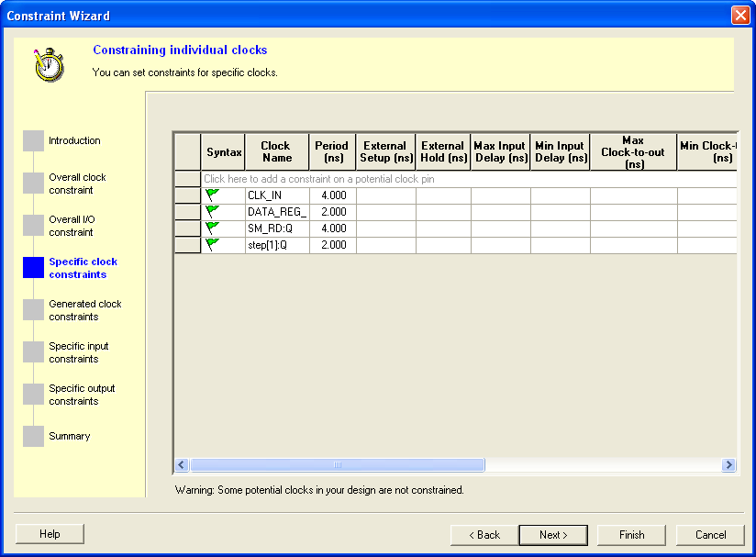Click the scroll left arrow of table
The height and width of the screenshot is (557, 756).
(x=182, y=465)
